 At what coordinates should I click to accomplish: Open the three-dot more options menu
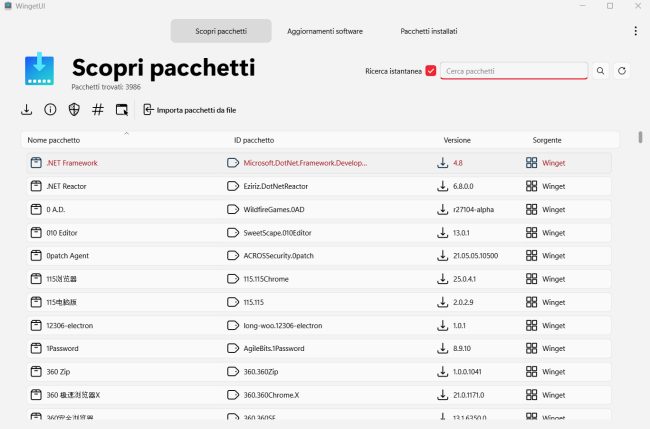(635, 31)
